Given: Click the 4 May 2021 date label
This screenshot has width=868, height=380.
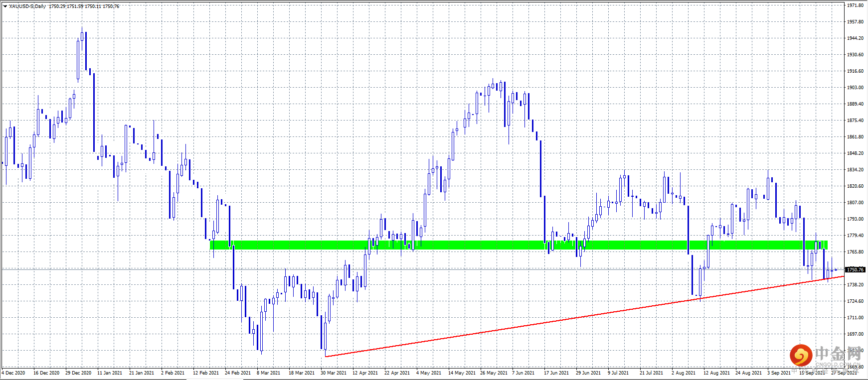Looking at the screenshot, I should [x=429, y=373].
